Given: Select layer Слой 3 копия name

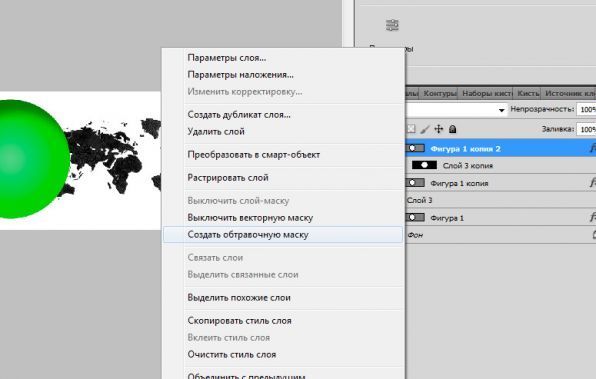Looking at the screenshot, I should tap(468, 166).
